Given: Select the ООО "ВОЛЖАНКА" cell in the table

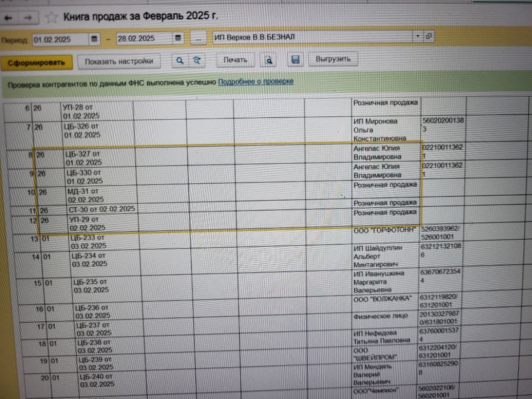Looking at the screenshot, I should [x=382, y=299].
